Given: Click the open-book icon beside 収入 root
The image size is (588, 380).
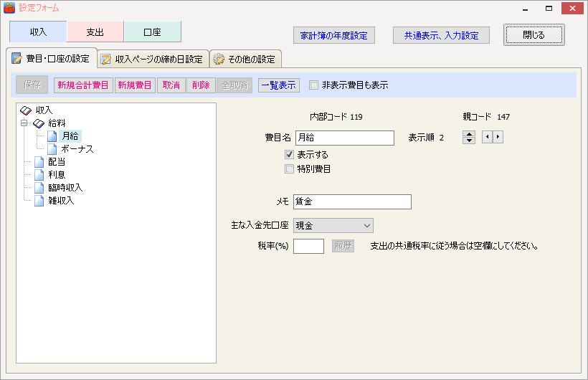Looking at the screenshot, I should [x=26, y=110].
